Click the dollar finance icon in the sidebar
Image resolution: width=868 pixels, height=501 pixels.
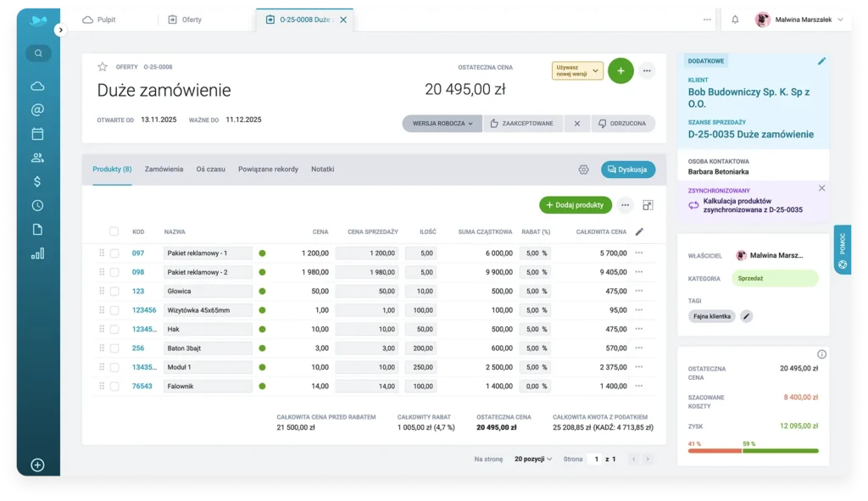tap(37, 181)
